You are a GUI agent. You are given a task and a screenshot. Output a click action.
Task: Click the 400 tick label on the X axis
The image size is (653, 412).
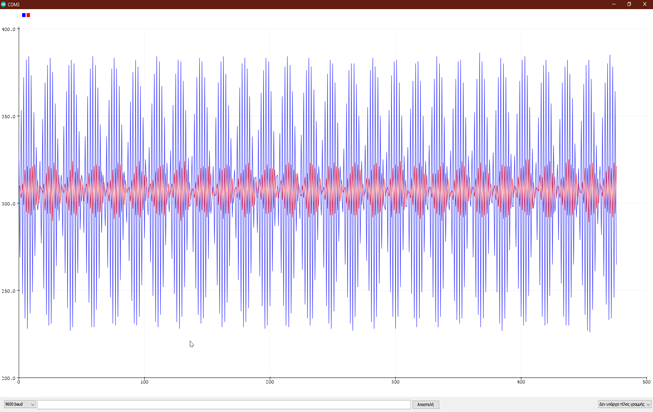coord(521,382)
